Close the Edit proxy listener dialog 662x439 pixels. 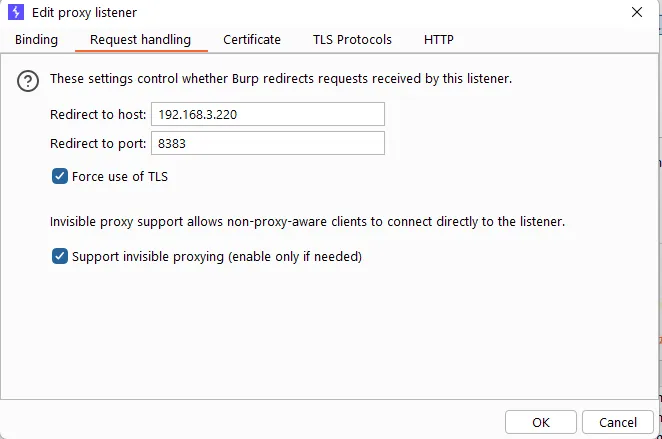tap(637, 13)
